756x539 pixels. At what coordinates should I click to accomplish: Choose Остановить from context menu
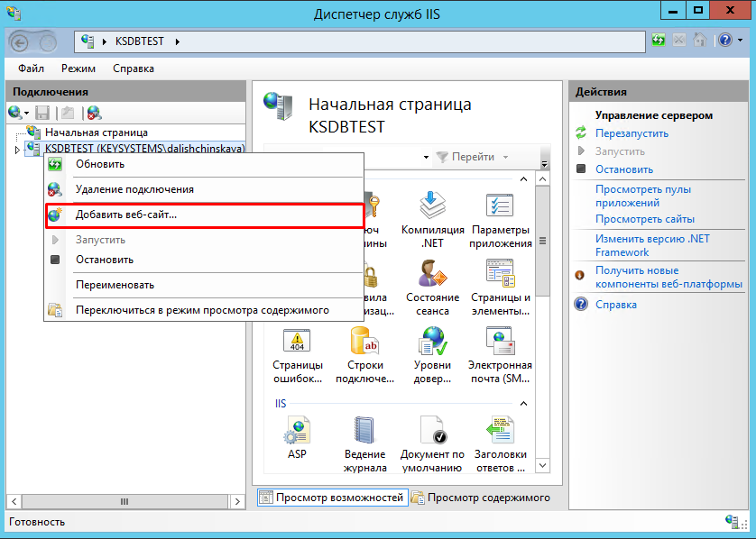click(204, 260)
